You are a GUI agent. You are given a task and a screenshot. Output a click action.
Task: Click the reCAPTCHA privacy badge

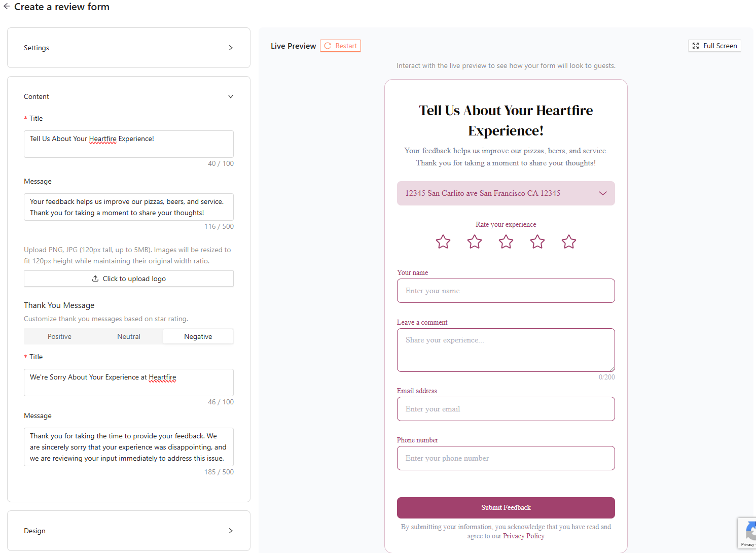[x=747, y=533]
